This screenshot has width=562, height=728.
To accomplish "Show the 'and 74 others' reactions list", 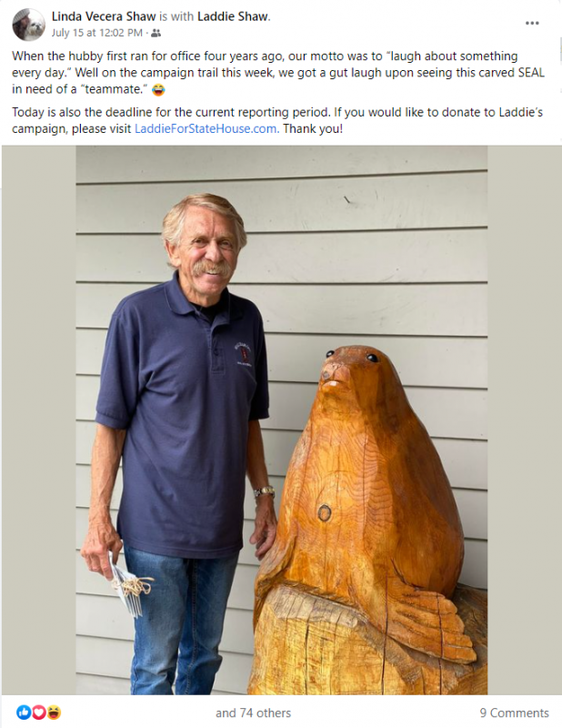I will tap(253, 713).
